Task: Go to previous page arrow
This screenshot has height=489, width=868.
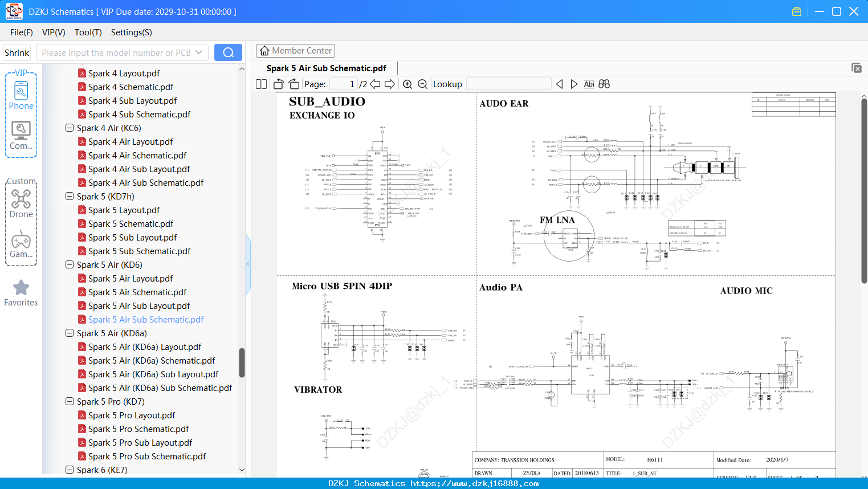Action: click(375, 84)
